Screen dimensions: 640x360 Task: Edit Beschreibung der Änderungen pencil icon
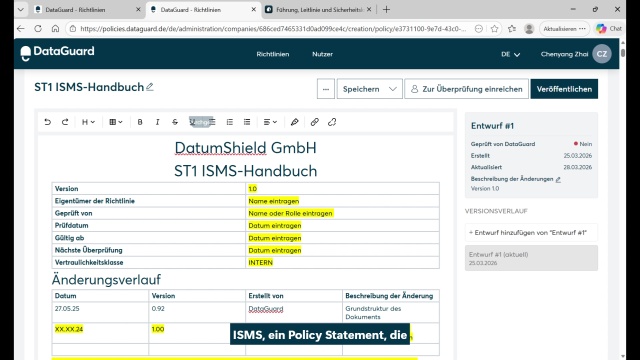coord(558,179)
